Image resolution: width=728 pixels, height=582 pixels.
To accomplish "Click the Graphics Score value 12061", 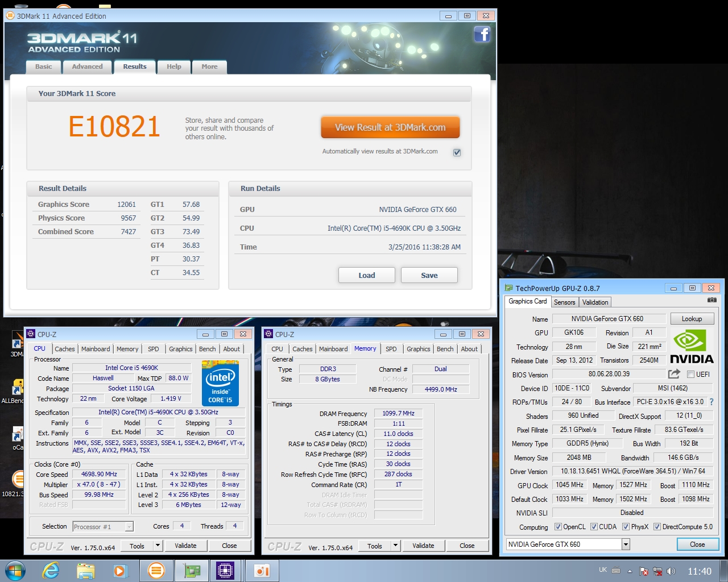I will coord(126,205).
